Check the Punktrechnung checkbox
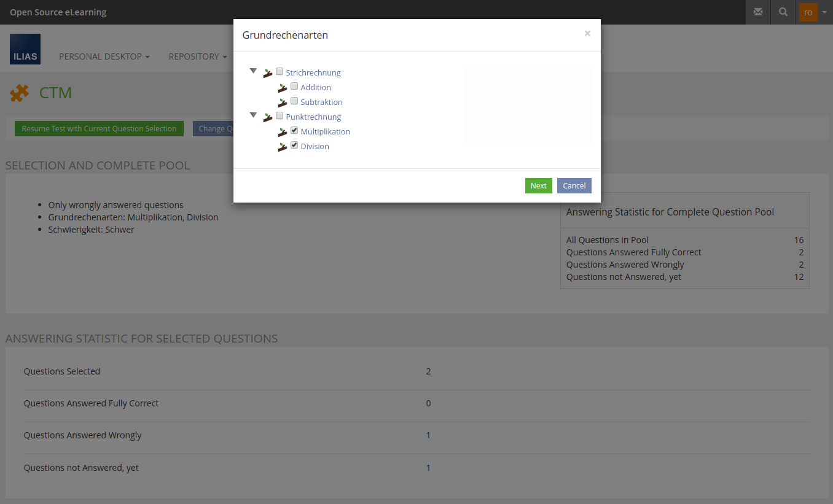This screenshot has height=504, width=833. [280, 115]
